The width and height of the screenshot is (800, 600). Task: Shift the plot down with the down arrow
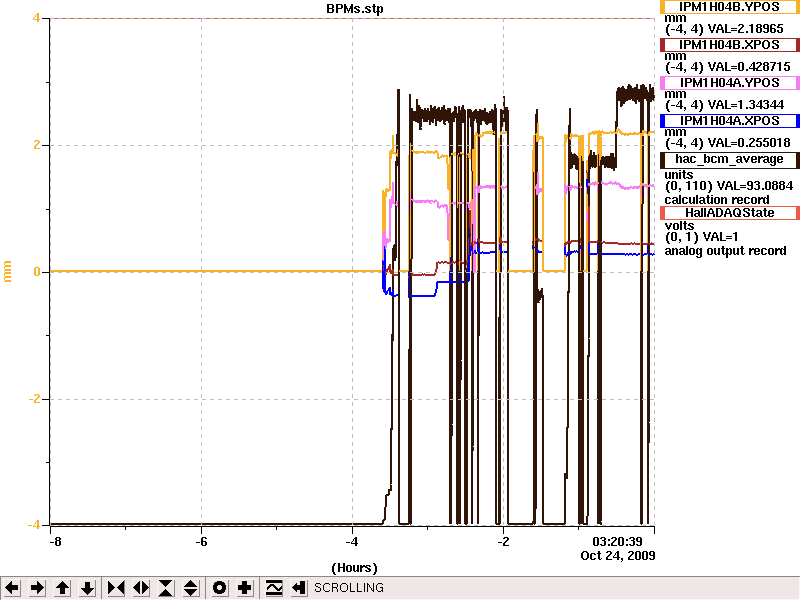coord(87,588)
